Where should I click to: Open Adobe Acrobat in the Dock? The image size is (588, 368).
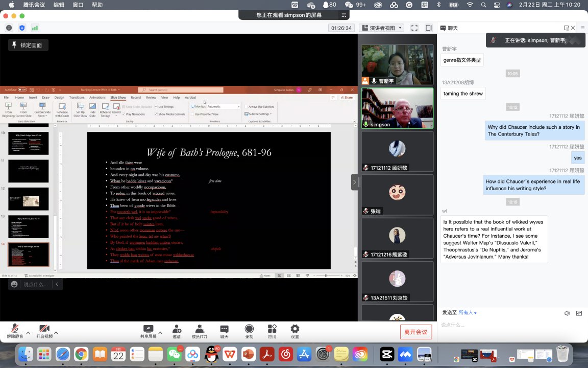pos(267,354)
